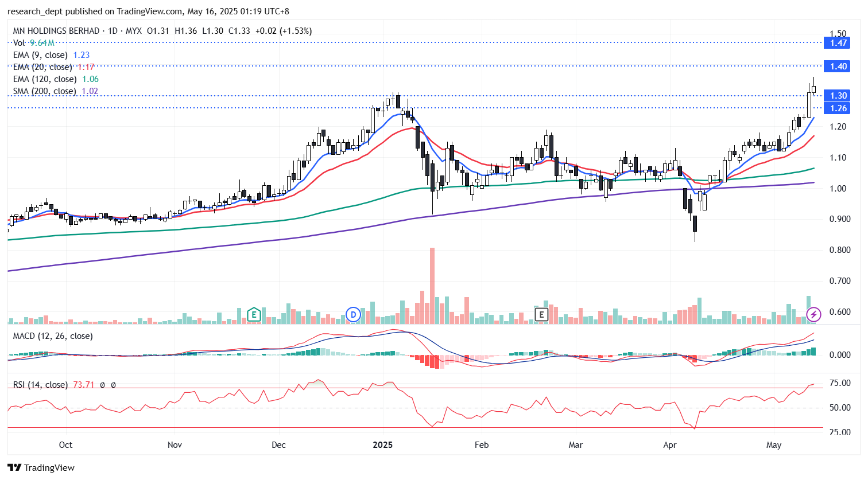Click the 50.00 RSI axis label
Screen dimensions: 868x480
click(x=840, y=408)
